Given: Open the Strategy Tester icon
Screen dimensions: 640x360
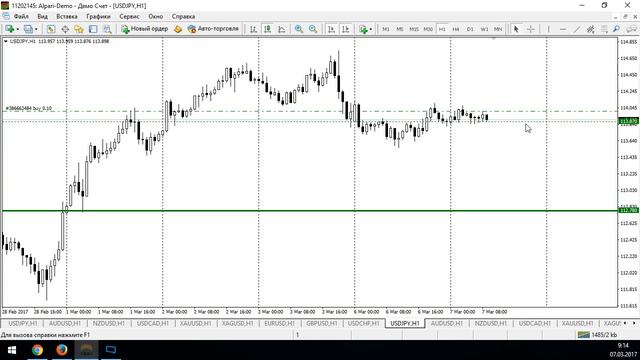Looking at the screenshot, I should [107, 29].
